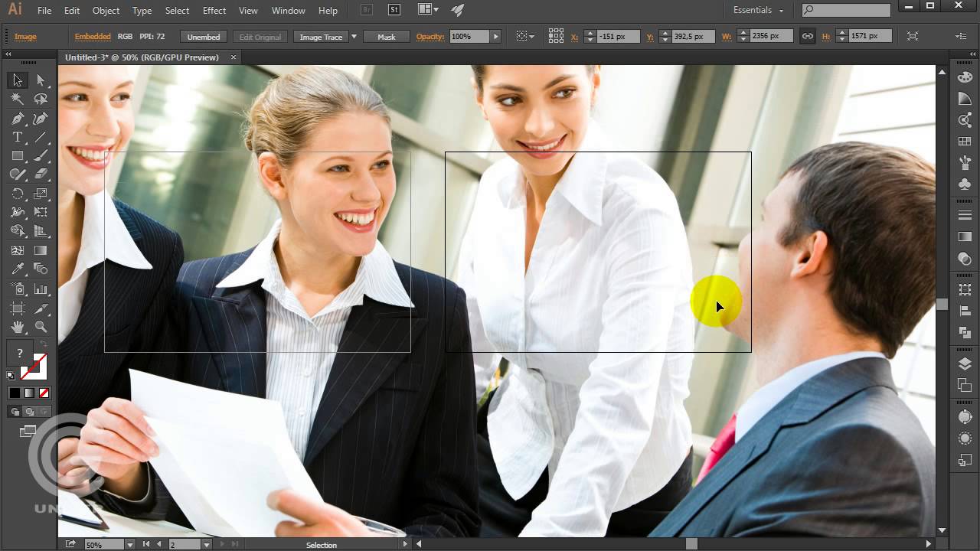Select the Eyedropper tool
The width and height of the screenshot is (980, 551).
click(x=18, y=269)
